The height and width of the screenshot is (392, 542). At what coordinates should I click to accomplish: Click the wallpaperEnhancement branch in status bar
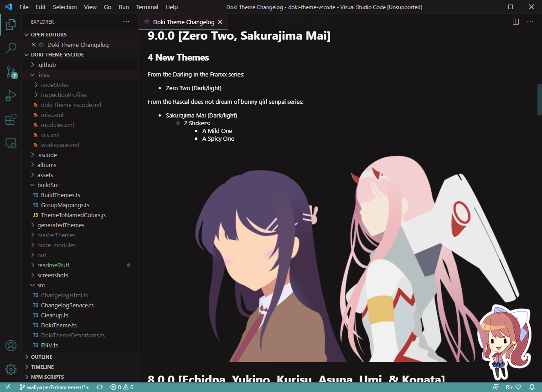54,387
